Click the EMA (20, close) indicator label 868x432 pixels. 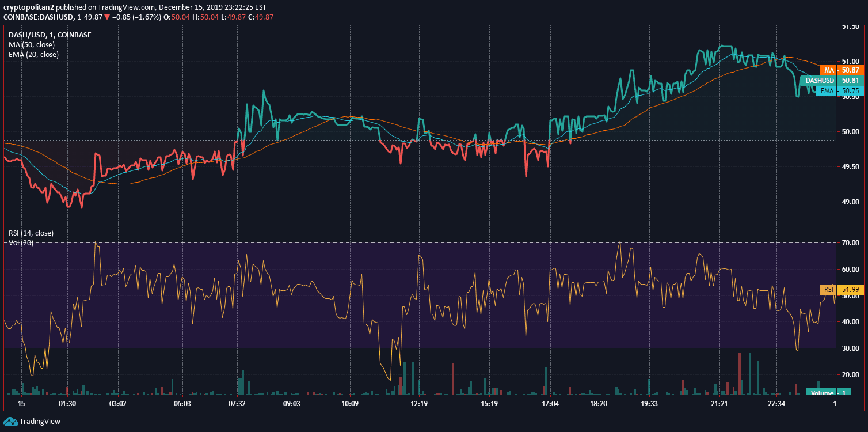(33, 54)
